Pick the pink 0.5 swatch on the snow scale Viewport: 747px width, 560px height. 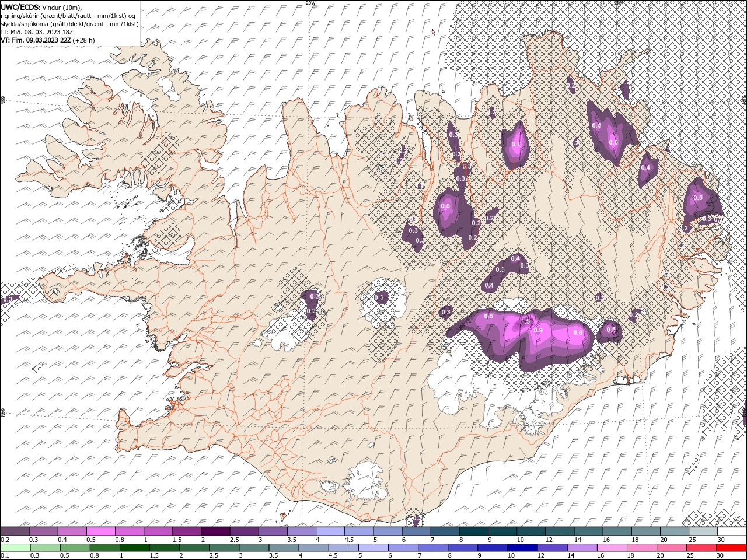pos(100,531)
